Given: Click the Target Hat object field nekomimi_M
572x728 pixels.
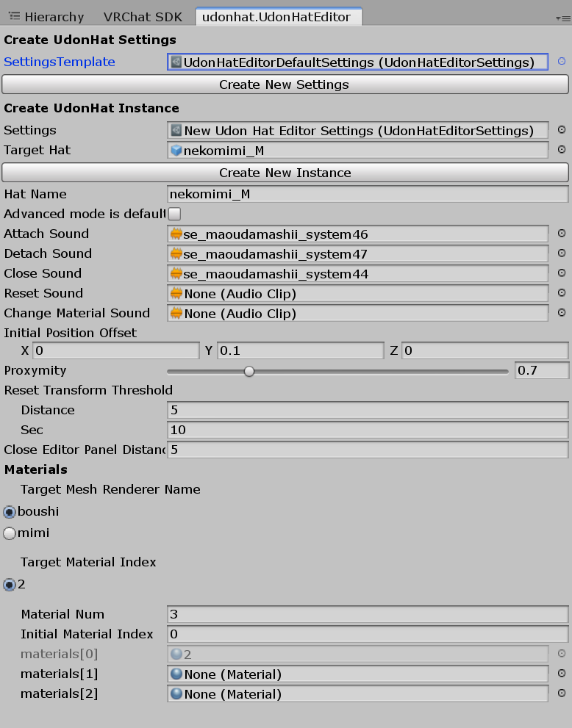Looking at the screenshot, I should 358,151.
